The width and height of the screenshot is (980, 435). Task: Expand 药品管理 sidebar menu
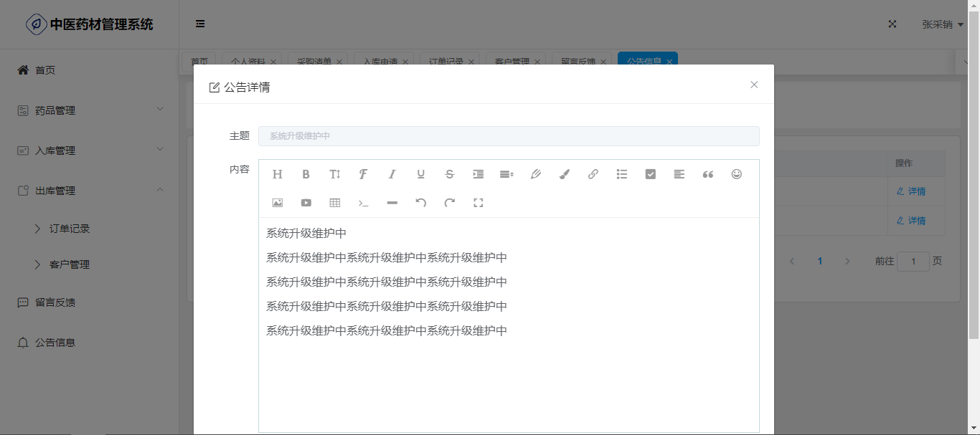click(x=90, y=110)
